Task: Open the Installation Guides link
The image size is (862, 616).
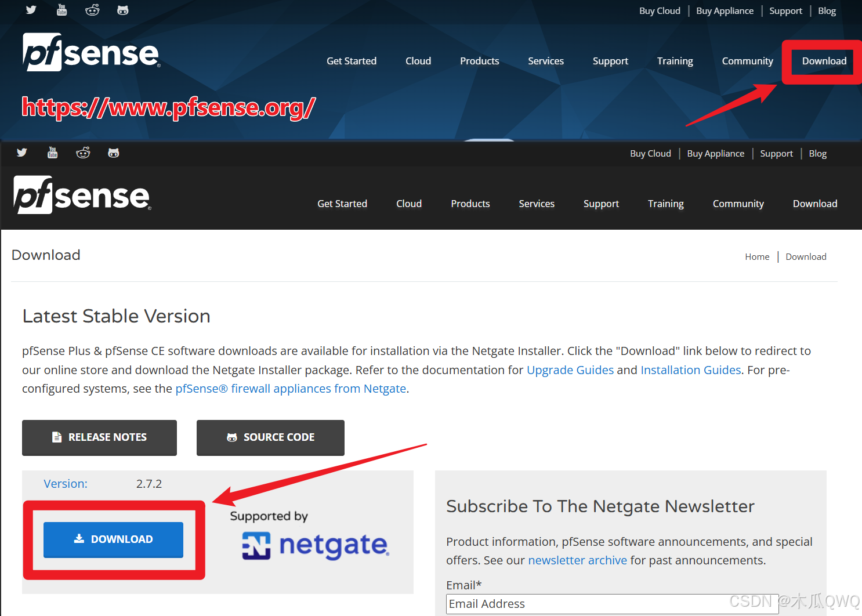Action: click(x=691, y=370)
